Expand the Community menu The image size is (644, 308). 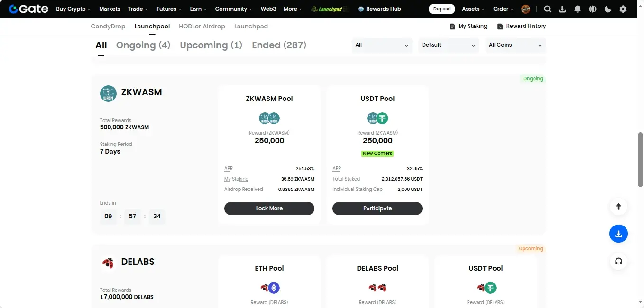(x=234, y=9)
